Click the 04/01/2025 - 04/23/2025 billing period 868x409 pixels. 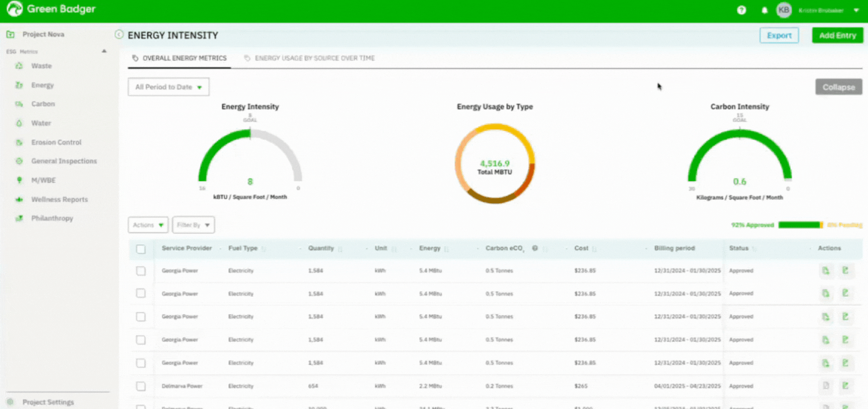[687, 386]
